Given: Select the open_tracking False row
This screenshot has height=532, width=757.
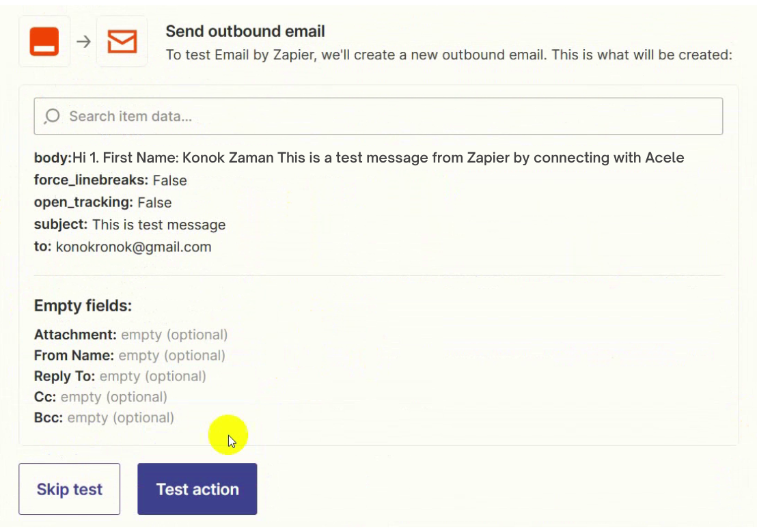Looking at the screenshot, I should pyautogui.click(x=102, y=203).
